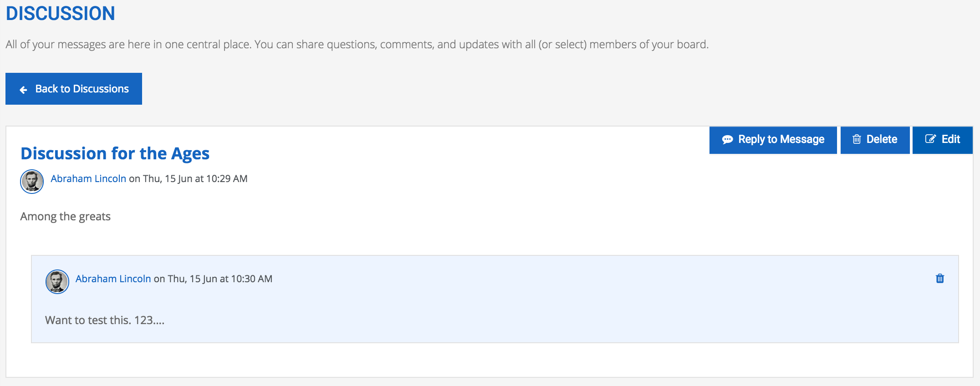Click the trash can icon inside Delete button
980x386 pixels.
857,139
